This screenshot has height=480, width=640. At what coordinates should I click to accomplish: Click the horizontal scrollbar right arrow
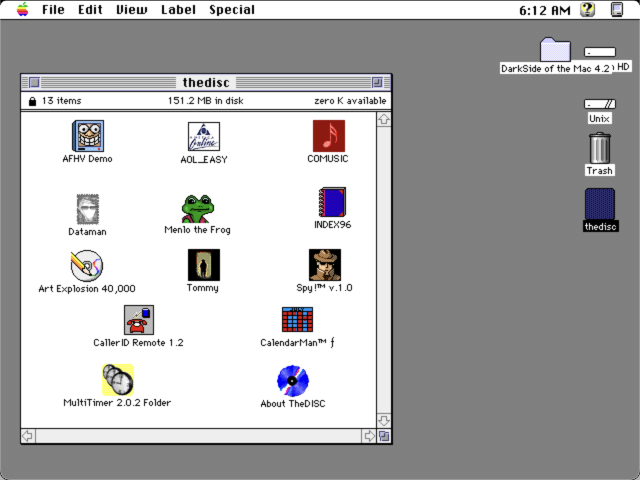tap(369, 436)
